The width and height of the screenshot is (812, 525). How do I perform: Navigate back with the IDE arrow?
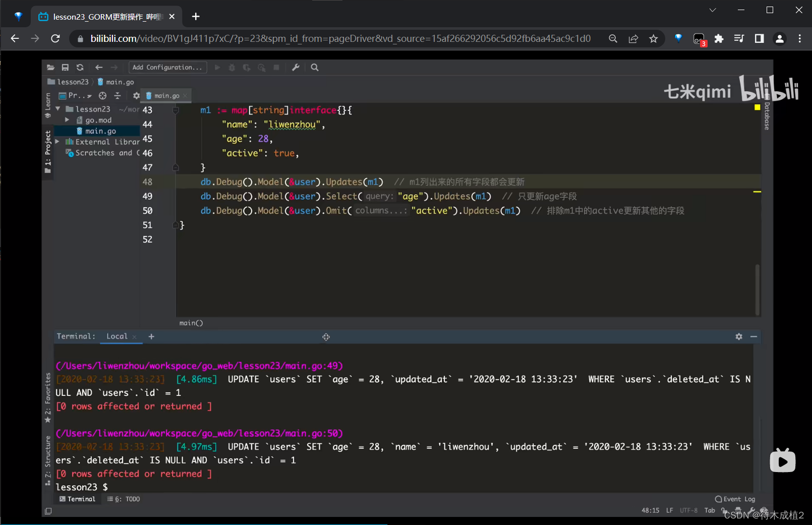coord(99,68)
